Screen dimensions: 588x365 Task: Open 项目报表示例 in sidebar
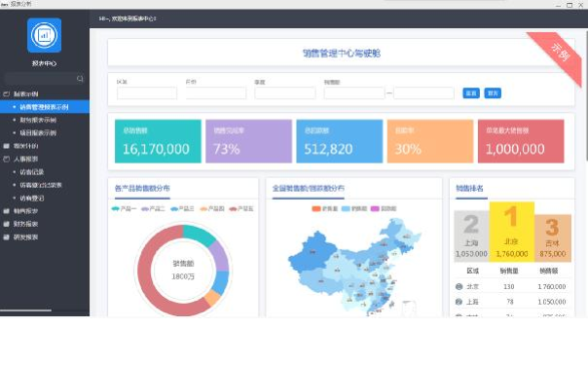(x=38, y=133)
